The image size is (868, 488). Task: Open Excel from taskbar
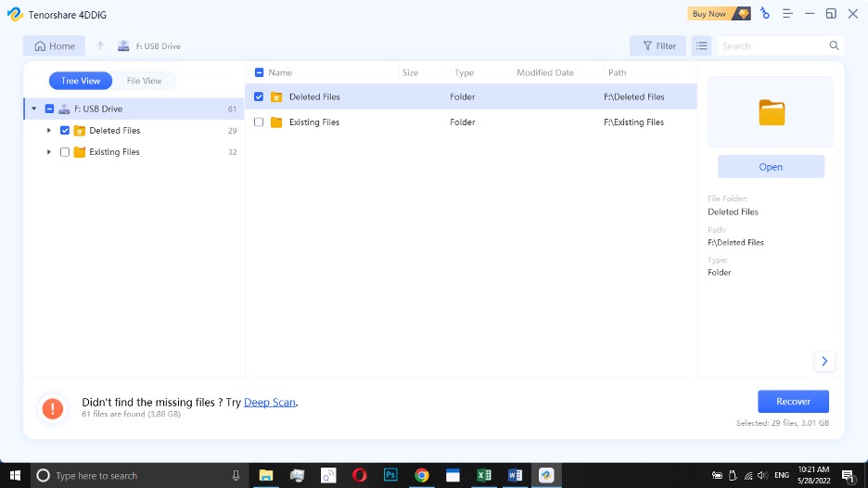[x=484, y=475]
